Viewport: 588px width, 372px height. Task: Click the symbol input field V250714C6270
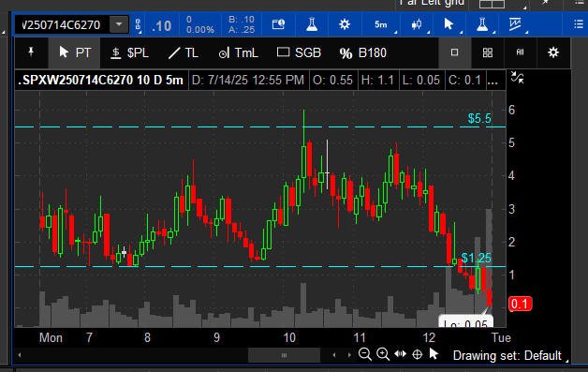62,24
